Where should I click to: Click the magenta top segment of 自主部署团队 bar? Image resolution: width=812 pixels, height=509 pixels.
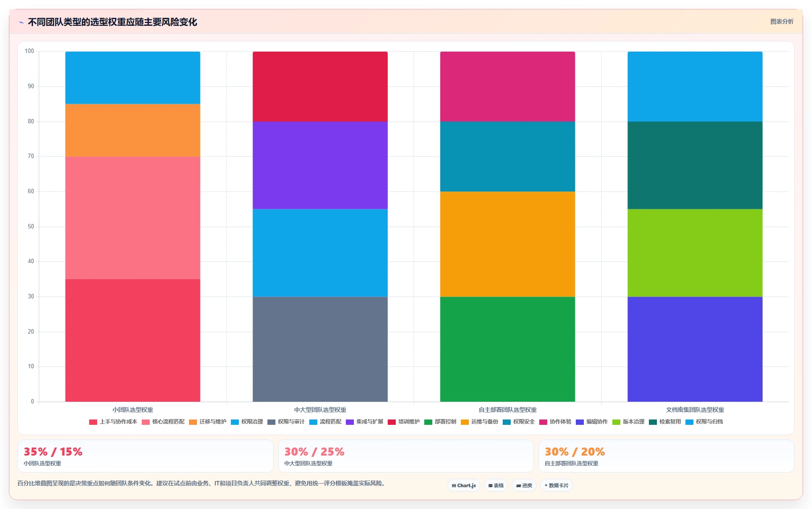[x=508, y=87]
